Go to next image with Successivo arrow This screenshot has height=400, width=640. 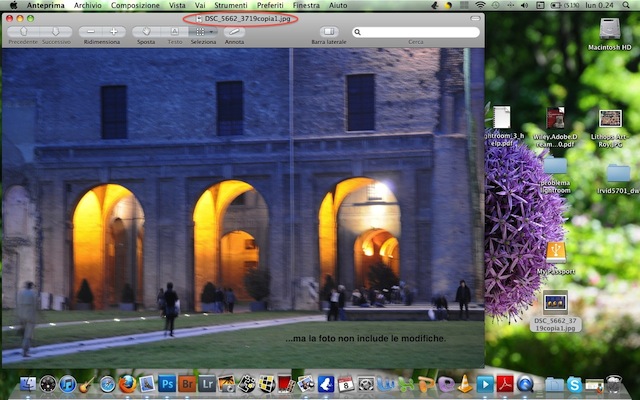pos(56,32)
